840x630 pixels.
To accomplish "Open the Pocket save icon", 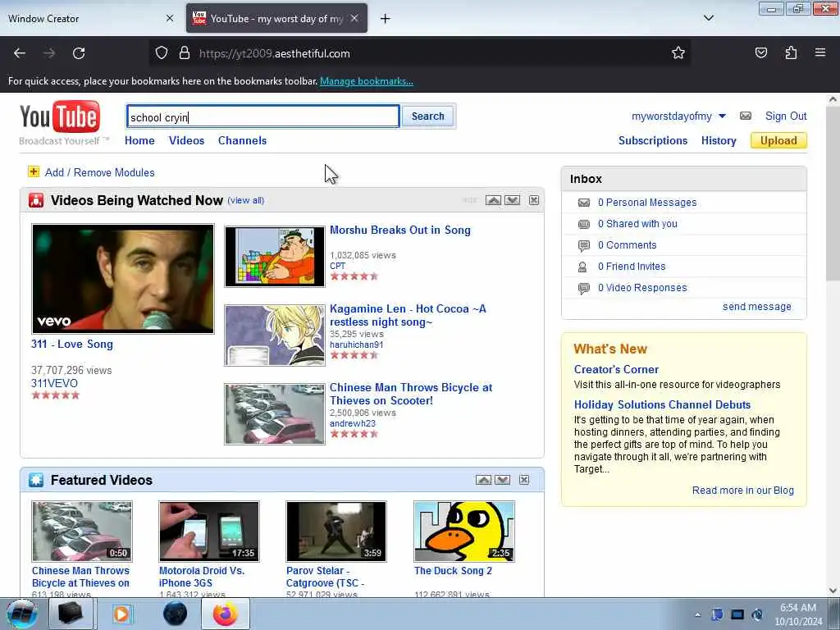I will coord(760,52).
